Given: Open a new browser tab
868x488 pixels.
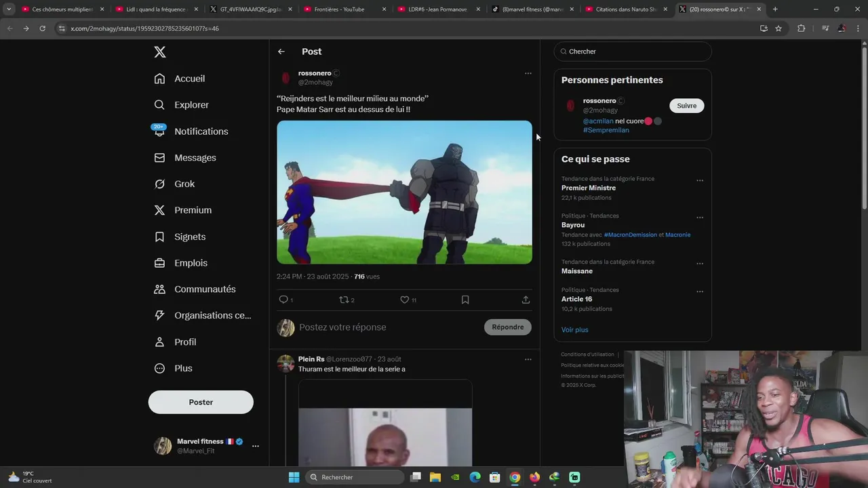Looking at the screenshot, I should coord(775,9).
